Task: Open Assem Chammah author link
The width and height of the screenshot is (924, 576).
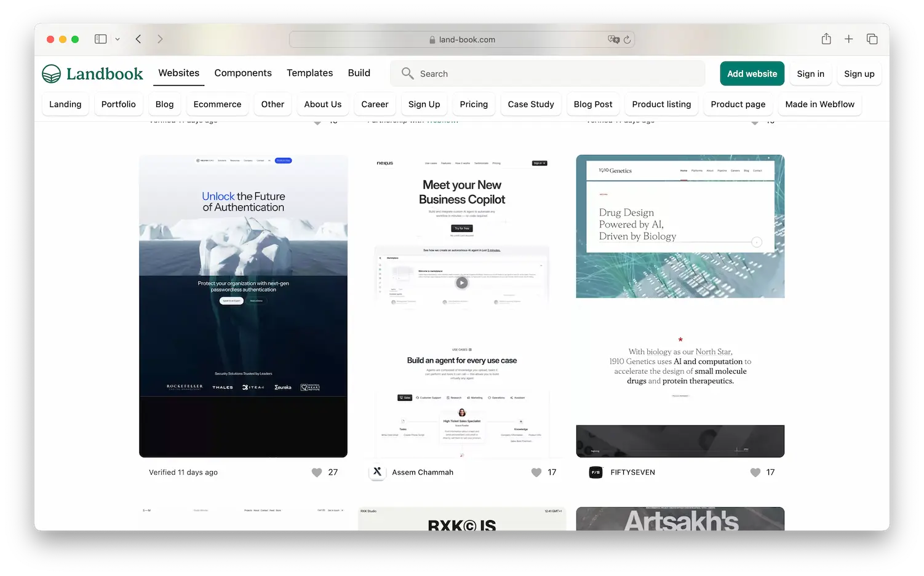Action: tap(423, 472)
